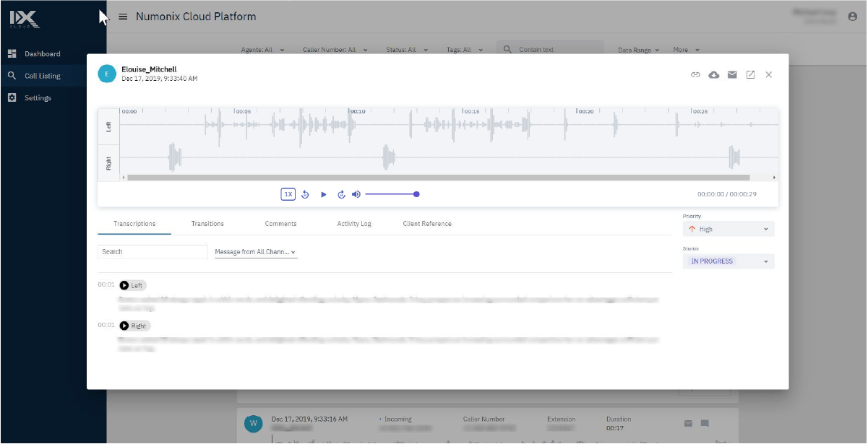
Task: Skip forward 10 seconds in playback
Action: pos(340,194)
